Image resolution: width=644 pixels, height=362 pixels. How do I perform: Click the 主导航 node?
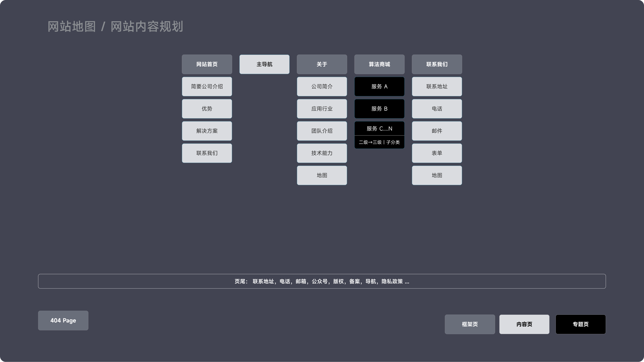[x=264, y=64]
